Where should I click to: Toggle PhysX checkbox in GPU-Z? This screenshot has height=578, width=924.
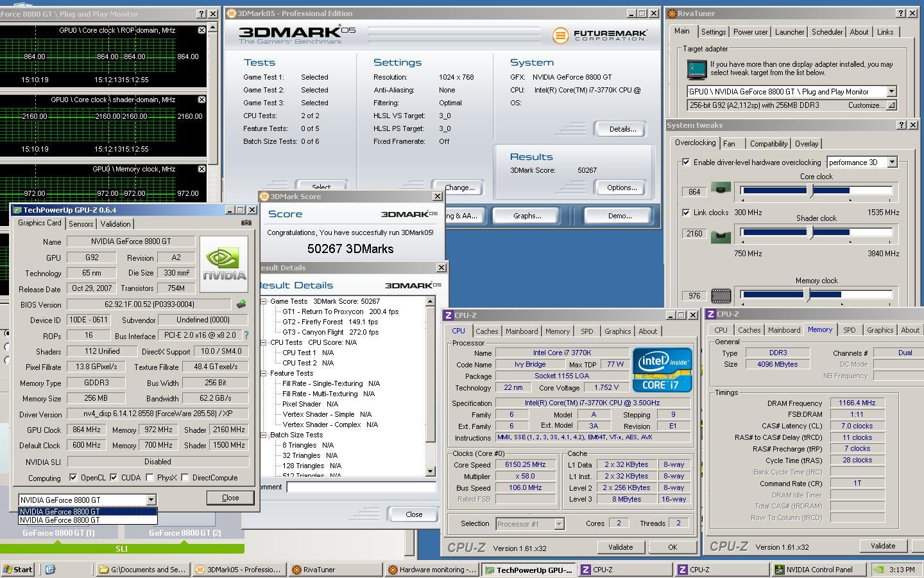click(150, 477)
